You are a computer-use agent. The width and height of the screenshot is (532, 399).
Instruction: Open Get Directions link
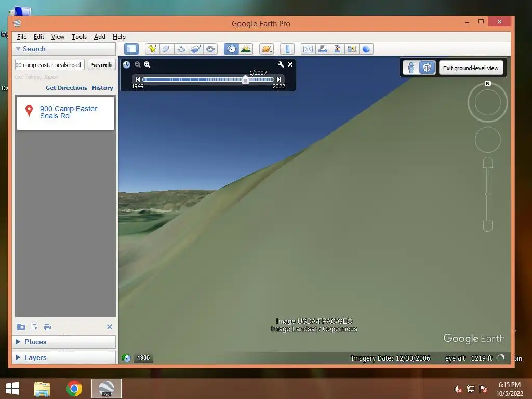pyautogui.click(x=66, y=88)
